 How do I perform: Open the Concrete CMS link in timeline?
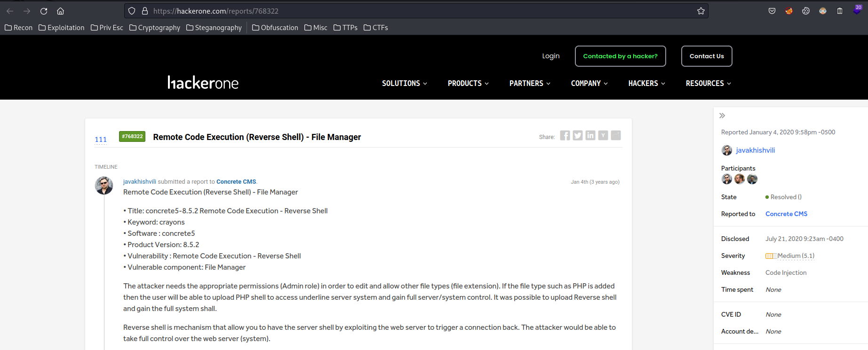[236, 181]
